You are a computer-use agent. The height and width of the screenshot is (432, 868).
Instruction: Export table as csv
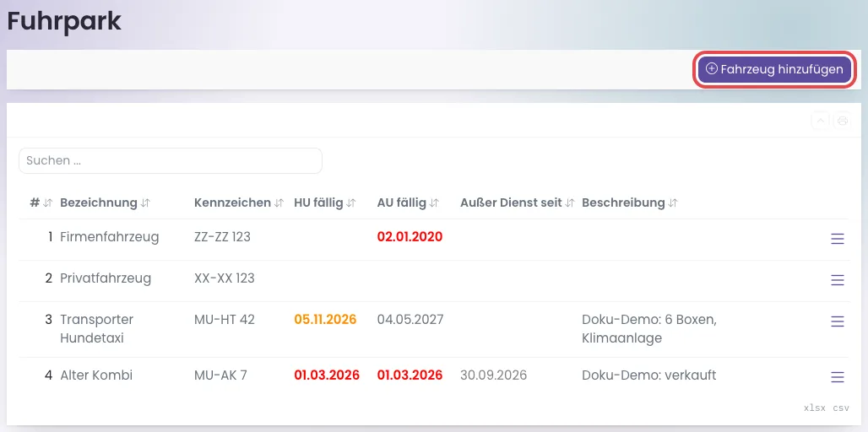coord(841,408)
